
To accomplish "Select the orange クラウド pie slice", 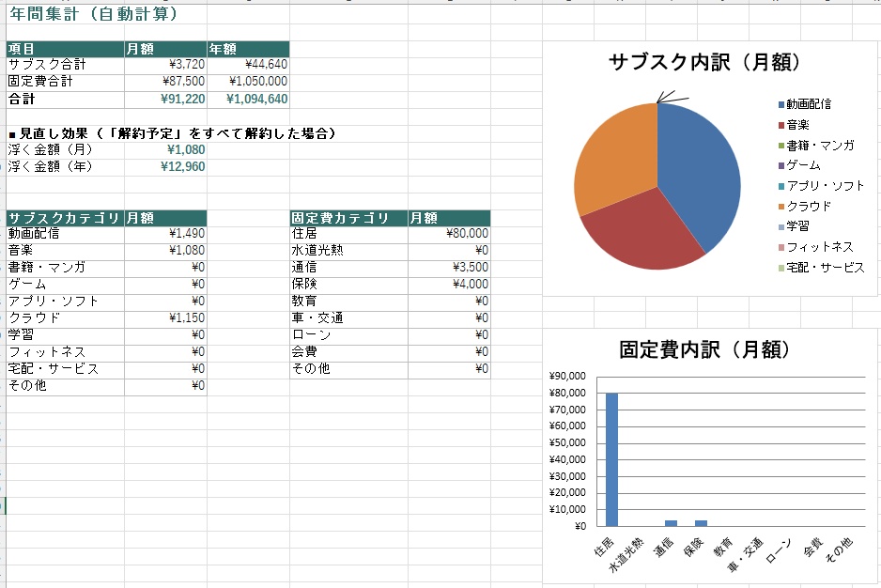I will pos(615,158).
